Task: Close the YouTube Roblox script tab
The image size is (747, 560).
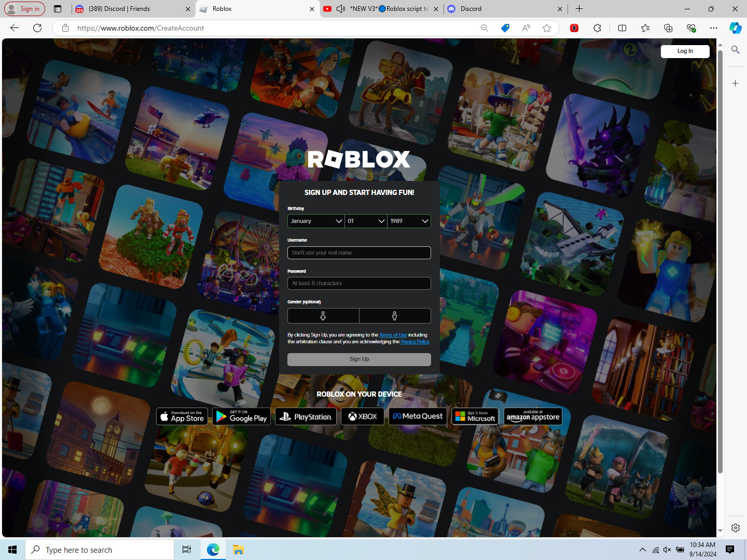Action: tap(436, 9)
